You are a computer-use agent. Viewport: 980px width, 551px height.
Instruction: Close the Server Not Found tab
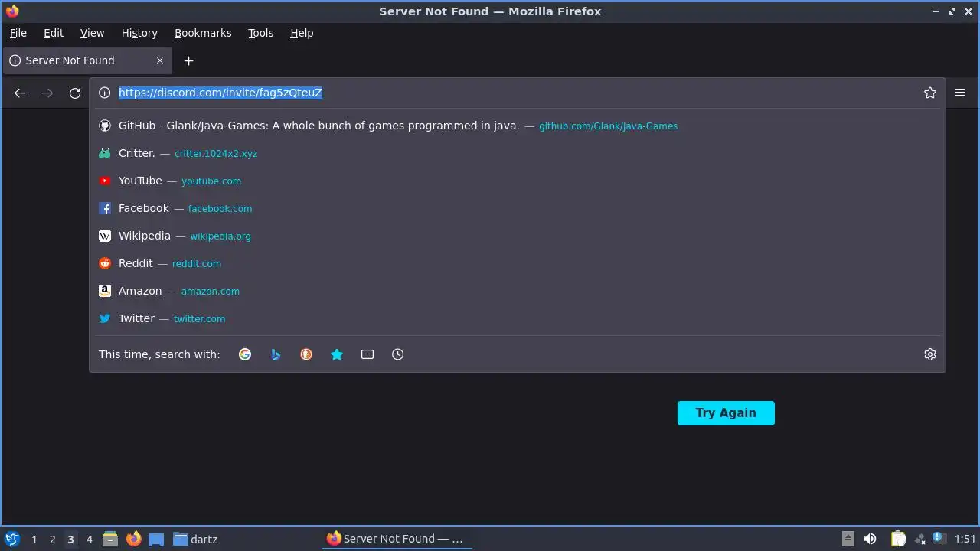(160, 60)
